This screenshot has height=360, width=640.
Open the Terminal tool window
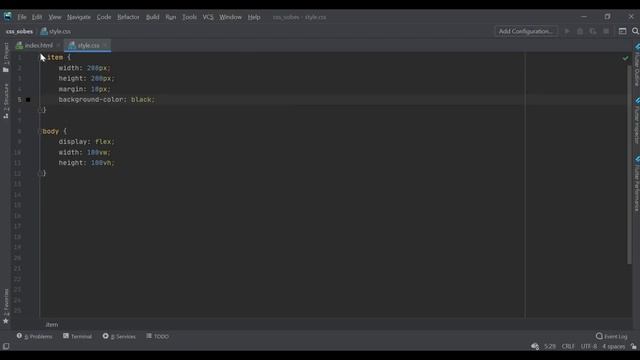click(x=78, y=336)
